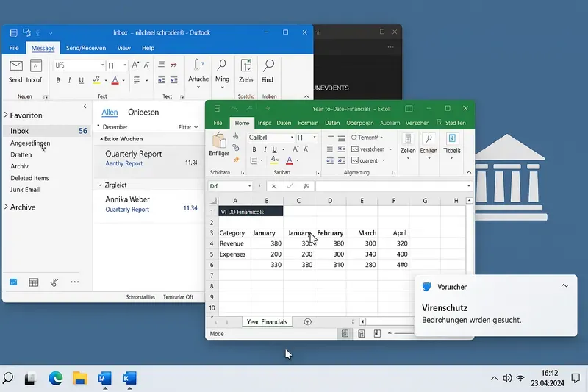Click the Zrefr icon in Outlook

(246, 65)
